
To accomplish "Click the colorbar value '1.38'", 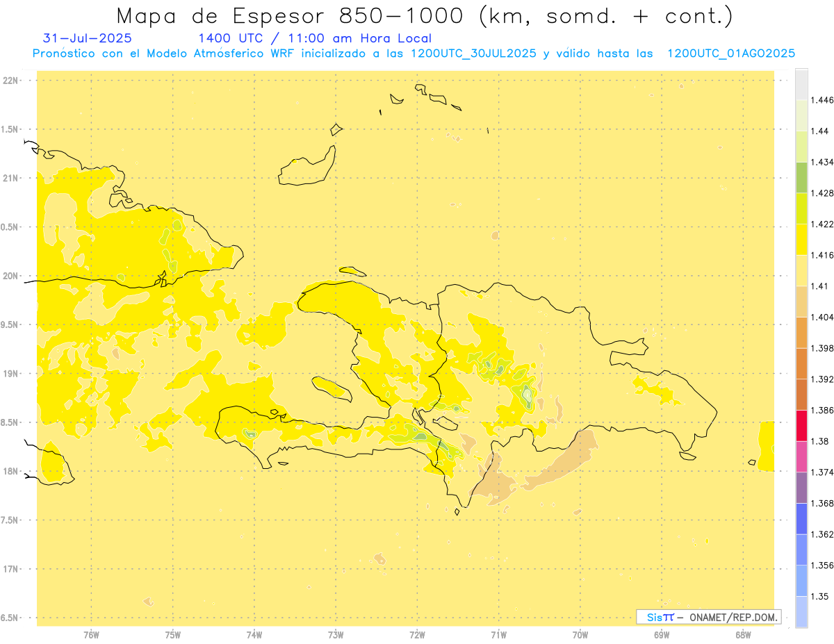I will [821, 441].
